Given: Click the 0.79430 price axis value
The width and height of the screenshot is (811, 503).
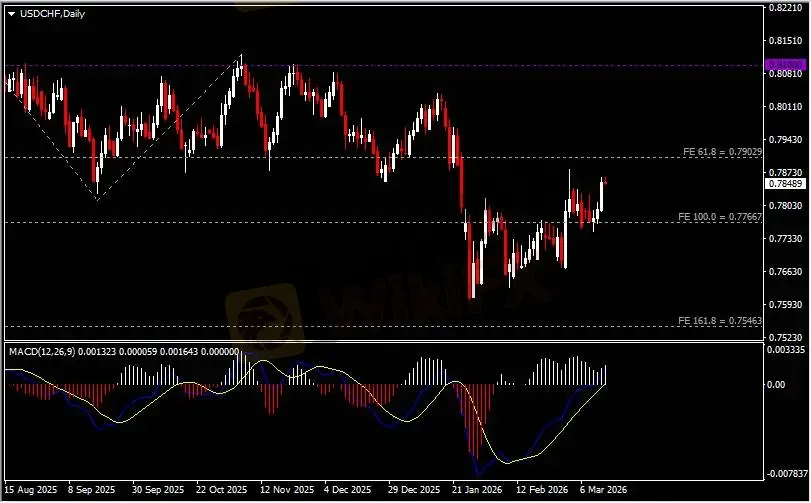Looking at the screenshot, I should pyautogui.click(x=785, y=140).
